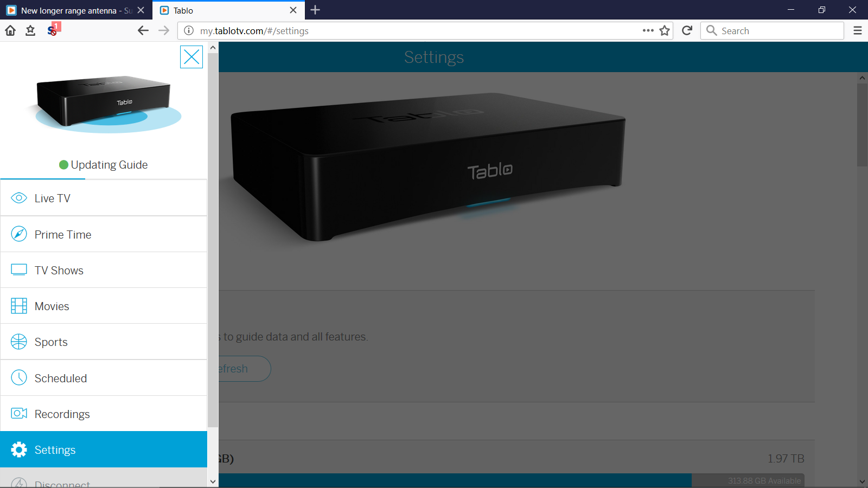Click the TV Shows screen icon
868x488 pixels.
(x=19, y=269)
